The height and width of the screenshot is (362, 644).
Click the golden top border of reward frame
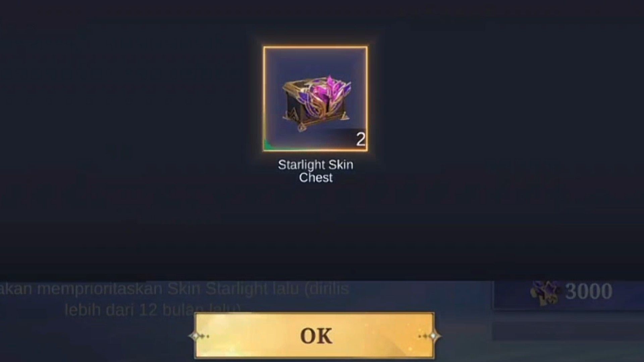tap(315, 48)
